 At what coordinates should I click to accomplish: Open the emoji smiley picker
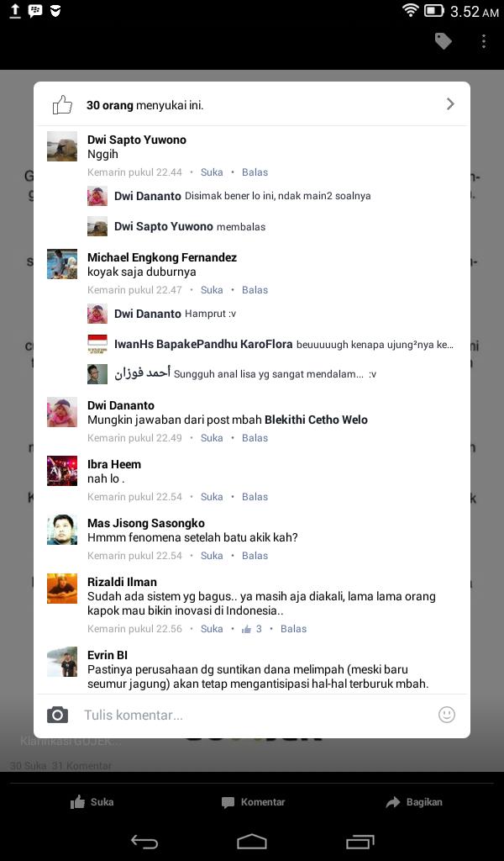coord(446,715)
